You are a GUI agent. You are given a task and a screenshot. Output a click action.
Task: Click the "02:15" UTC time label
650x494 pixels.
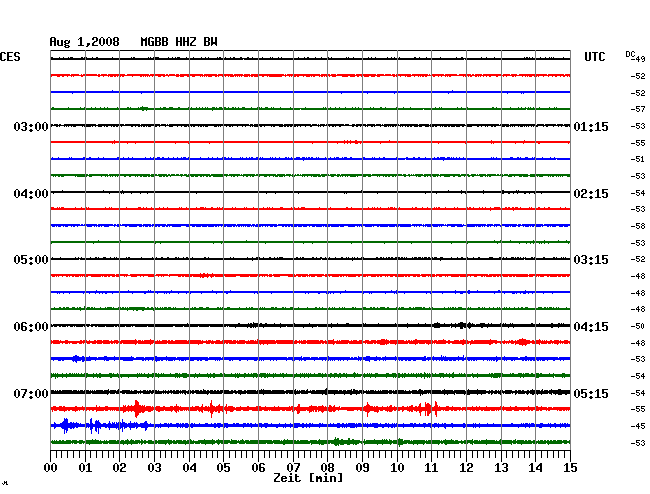coord(591,194)
